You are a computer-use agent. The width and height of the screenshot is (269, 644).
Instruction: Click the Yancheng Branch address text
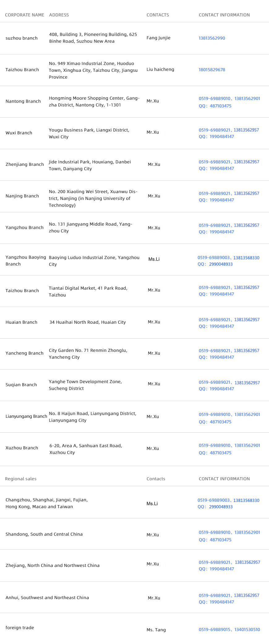click(88, 354)
